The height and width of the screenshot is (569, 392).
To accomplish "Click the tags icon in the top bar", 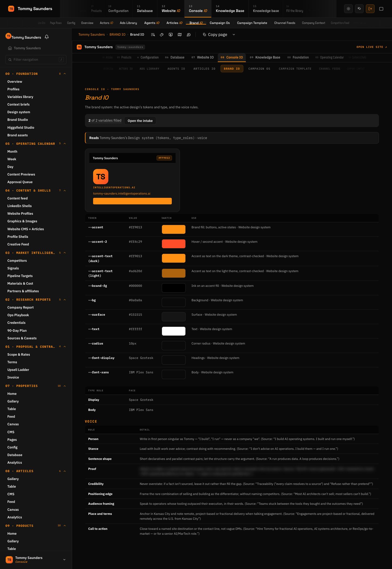I will pos(359,9).
